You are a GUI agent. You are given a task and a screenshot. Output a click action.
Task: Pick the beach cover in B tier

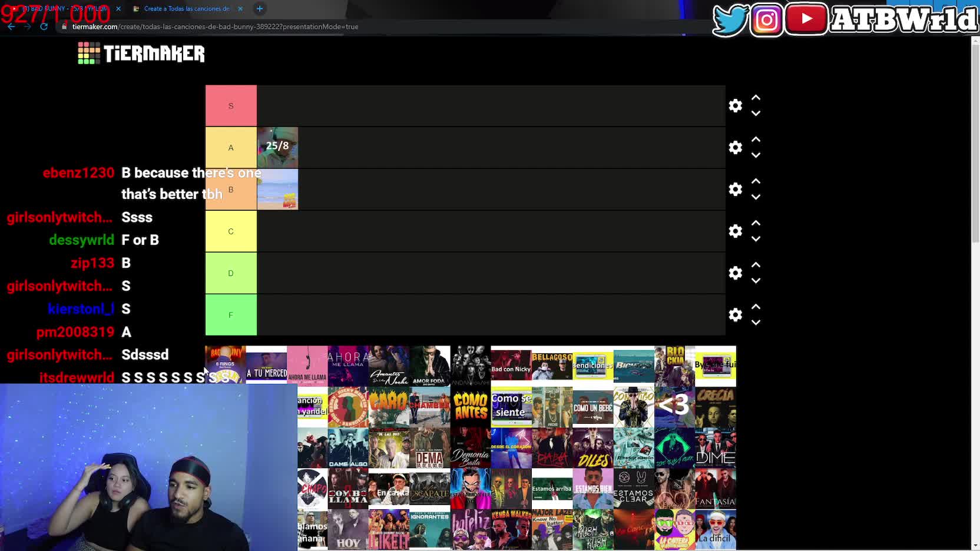tap(277, 190)
